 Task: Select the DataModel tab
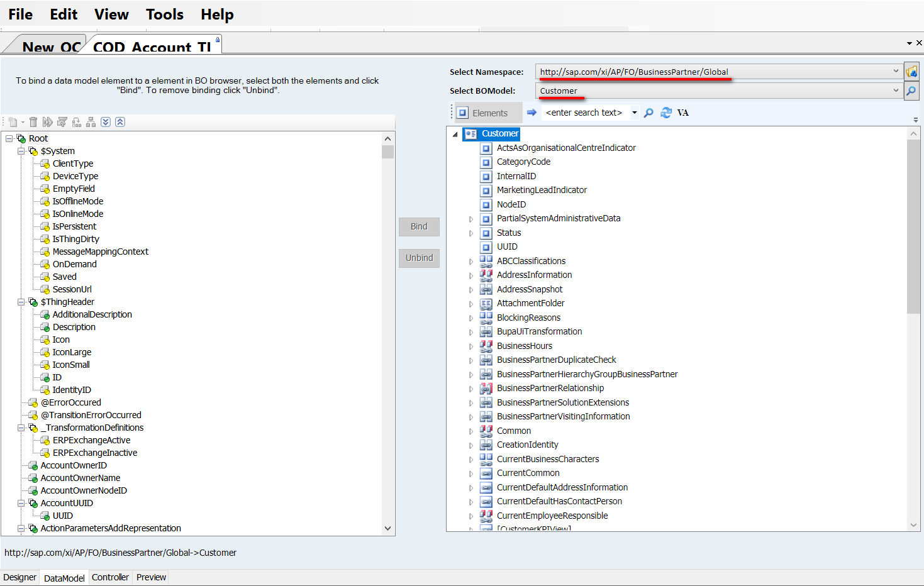[x=64, y=578]
